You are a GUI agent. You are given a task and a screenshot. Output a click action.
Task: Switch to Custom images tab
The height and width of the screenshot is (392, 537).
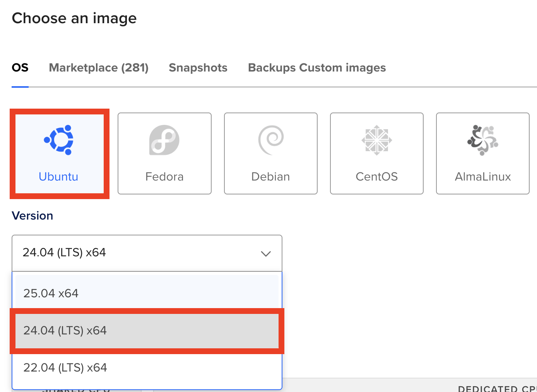tap(343, 68)
